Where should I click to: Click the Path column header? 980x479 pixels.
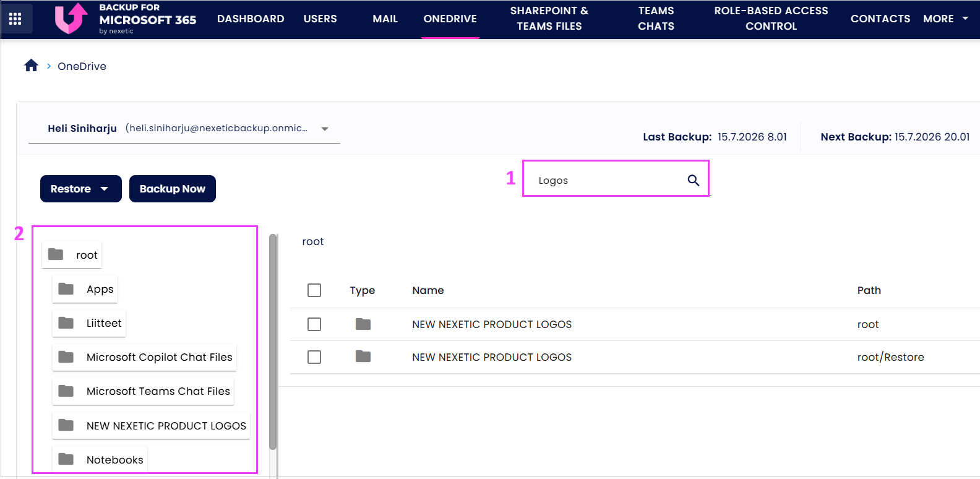click(x=869, y=290)
